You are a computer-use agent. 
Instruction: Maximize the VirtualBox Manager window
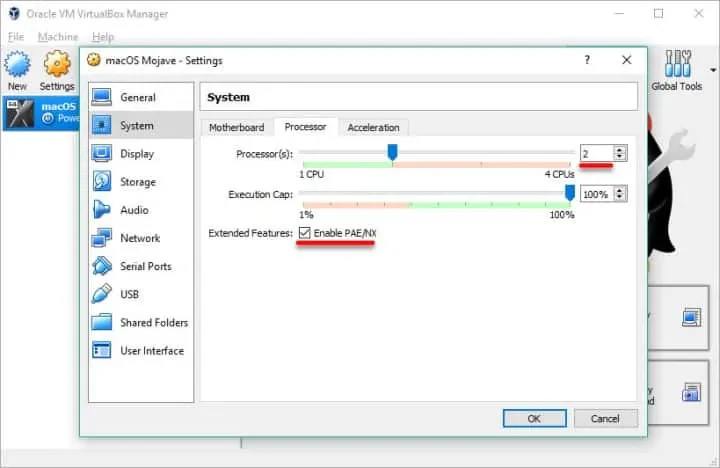[x=658, y=13]
